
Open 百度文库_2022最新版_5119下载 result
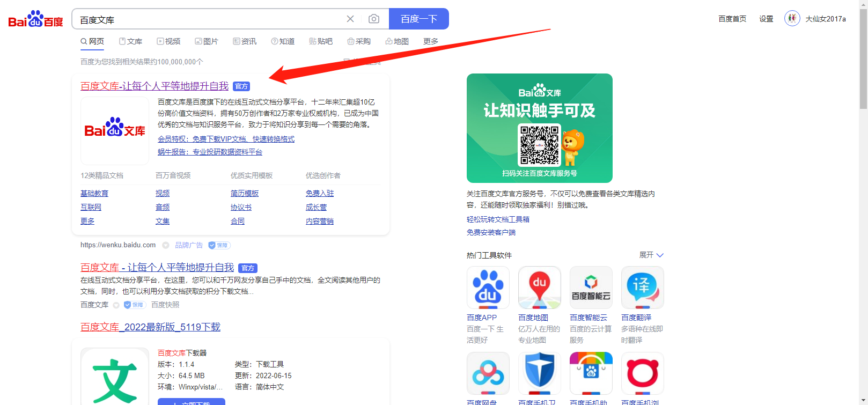point(150,327)
